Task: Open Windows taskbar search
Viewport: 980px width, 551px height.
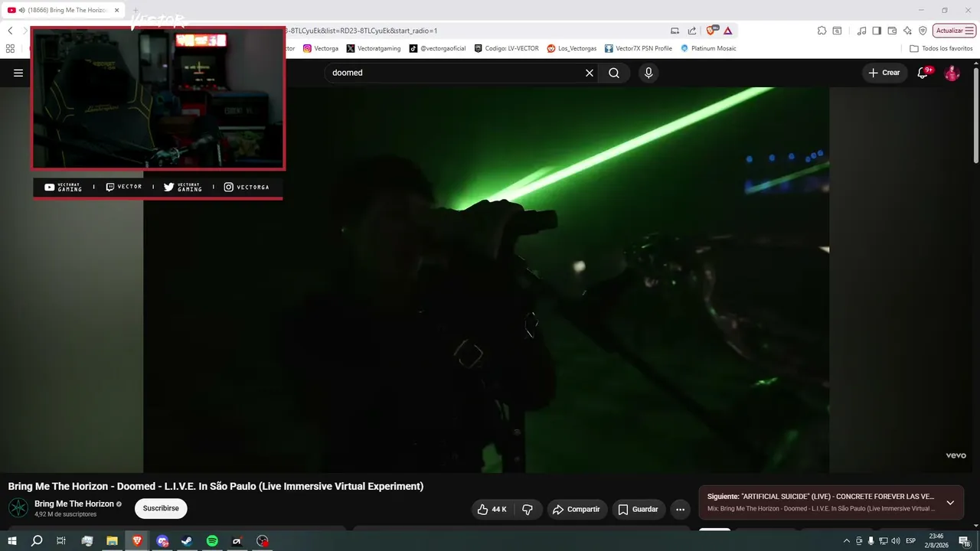Action: 37,541
